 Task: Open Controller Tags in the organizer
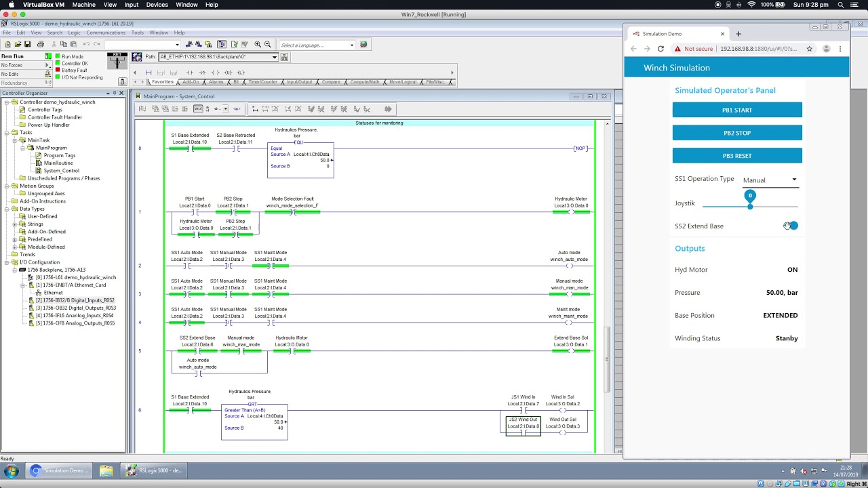coord(45,109)
